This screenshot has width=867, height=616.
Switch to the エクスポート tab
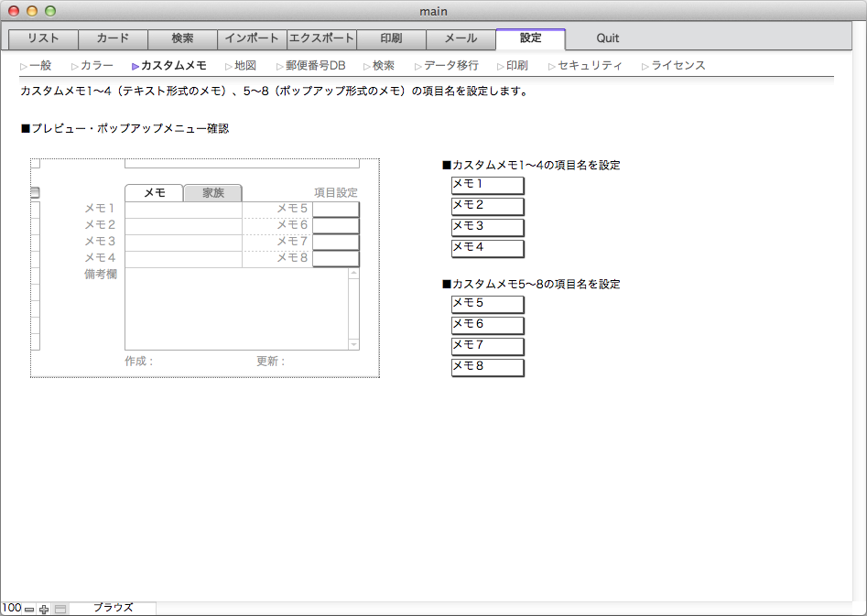(321, 39)
